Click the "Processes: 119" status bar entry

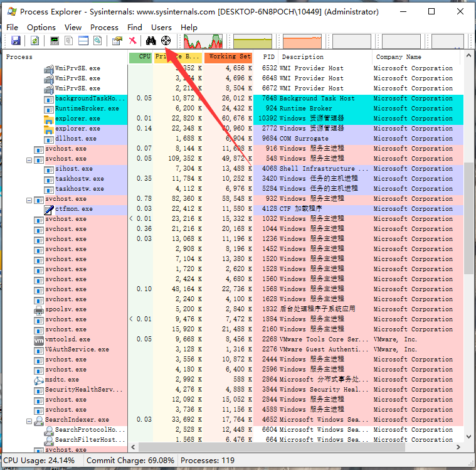pyautogui.click(x=208, y=461)
